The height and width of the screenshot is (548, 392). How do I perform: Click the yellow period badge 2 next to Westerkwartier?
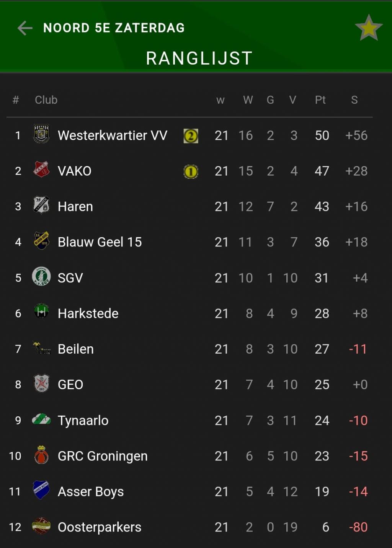tap(191, 136)
